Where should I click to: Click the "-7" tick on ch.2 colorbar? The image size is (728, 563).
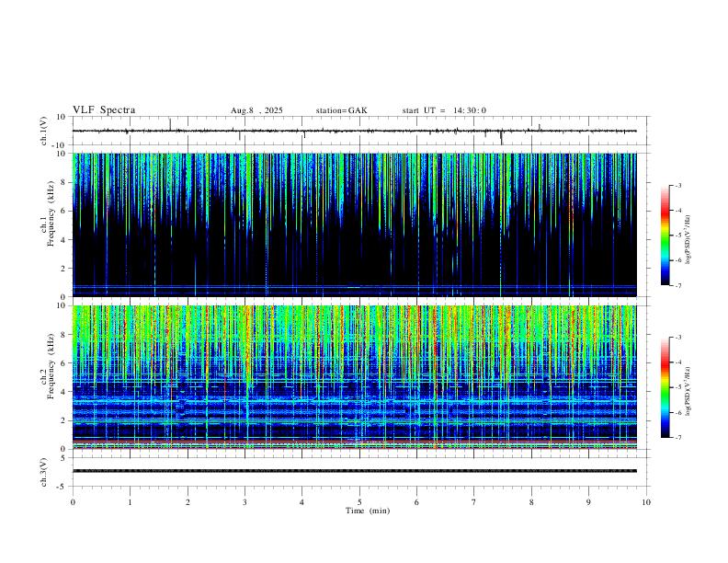tap(677, 438)
